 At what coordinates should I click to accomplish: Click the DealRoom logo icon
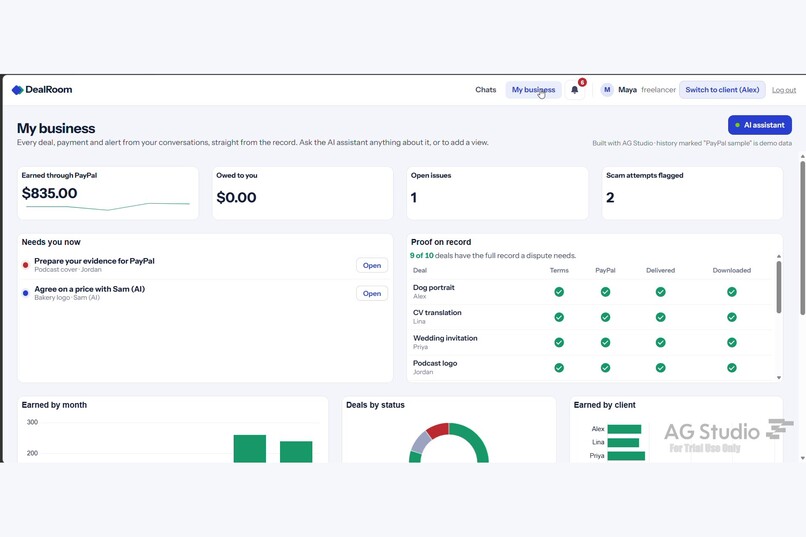point(17,90)
